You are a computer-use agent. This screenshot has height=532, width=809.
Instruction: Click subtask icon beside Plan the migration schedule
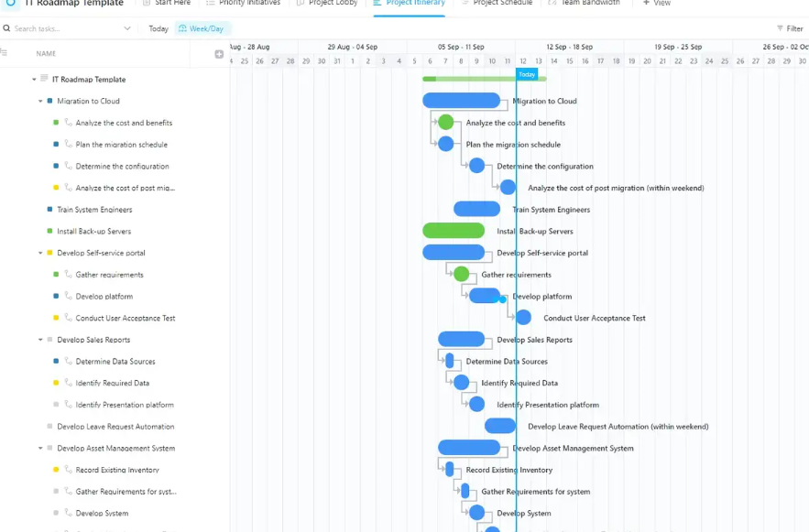click(68, 144)
